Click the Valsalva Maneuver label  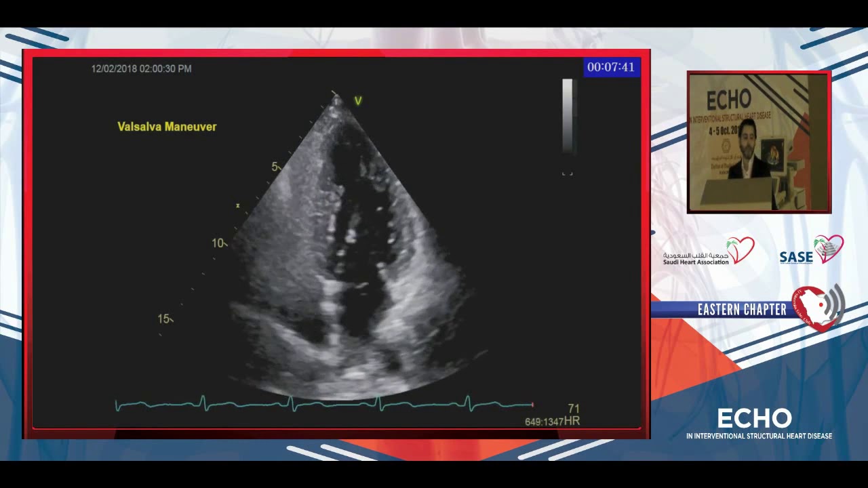click(x=167, y=127)
